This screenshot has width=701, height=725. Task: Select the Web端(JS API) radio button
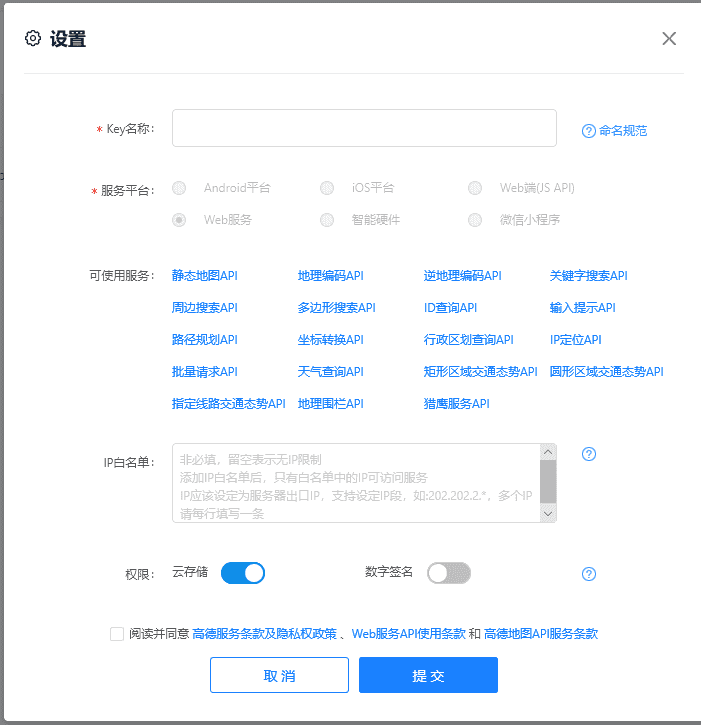pyautogui.click(x=475, y=188)
